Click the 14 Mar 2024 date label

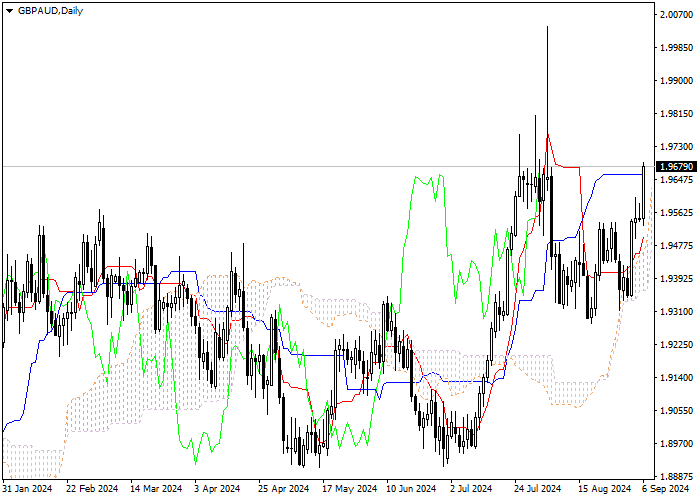click(157, 489)
